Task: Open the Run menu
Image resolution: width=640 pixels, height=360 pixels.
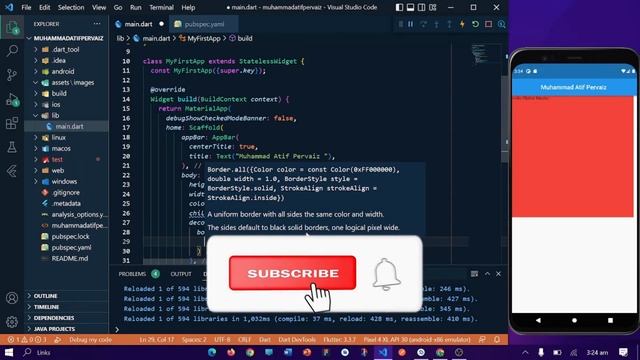Action: [x=136, y=7]
